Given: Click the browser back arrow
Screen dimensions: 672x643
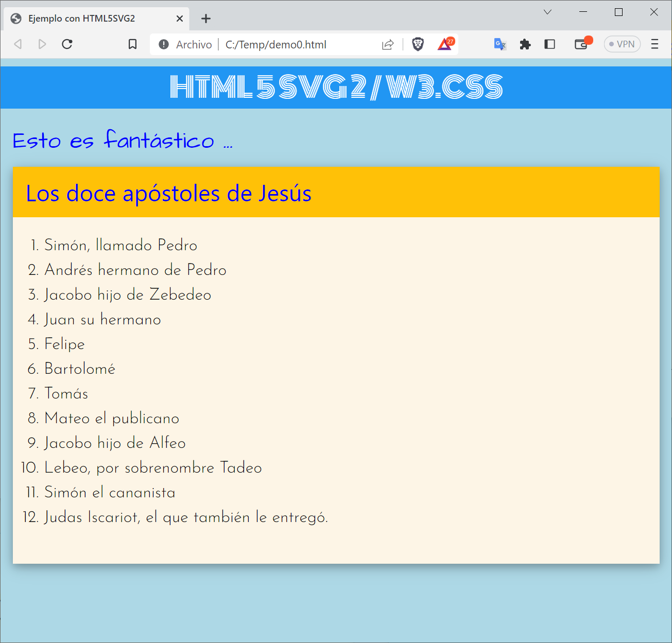Looking at the screenshot, I should tap(18, 44).
